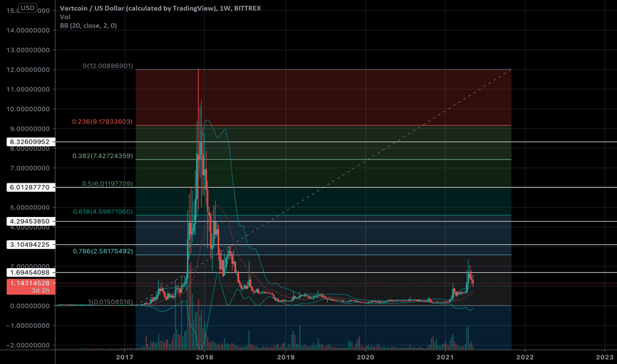
Task: Select the 3.10494225 horizontal line price label
Action: pyautogui.click(x=30, y=245)
